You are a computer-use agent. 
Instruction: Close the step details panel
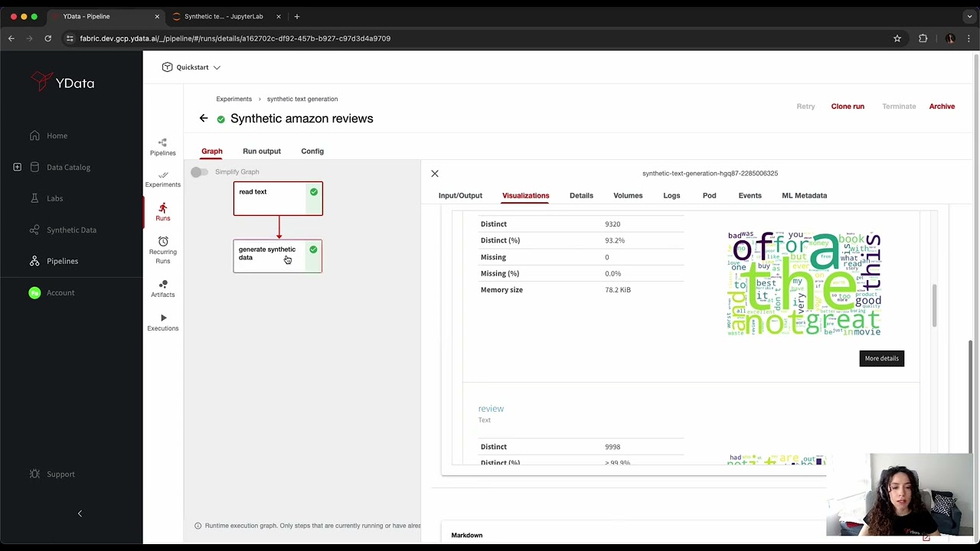(x=435, y=174)
